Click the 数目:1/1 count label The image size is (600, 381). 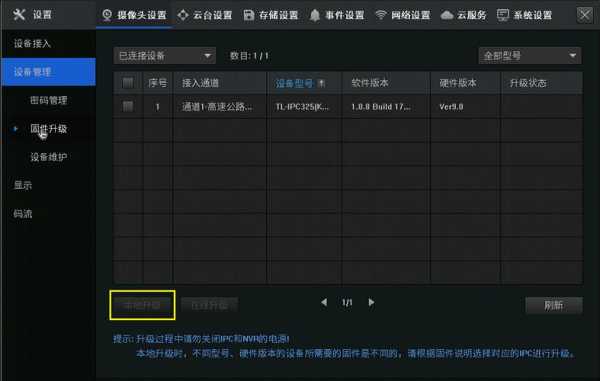point(249,56)
